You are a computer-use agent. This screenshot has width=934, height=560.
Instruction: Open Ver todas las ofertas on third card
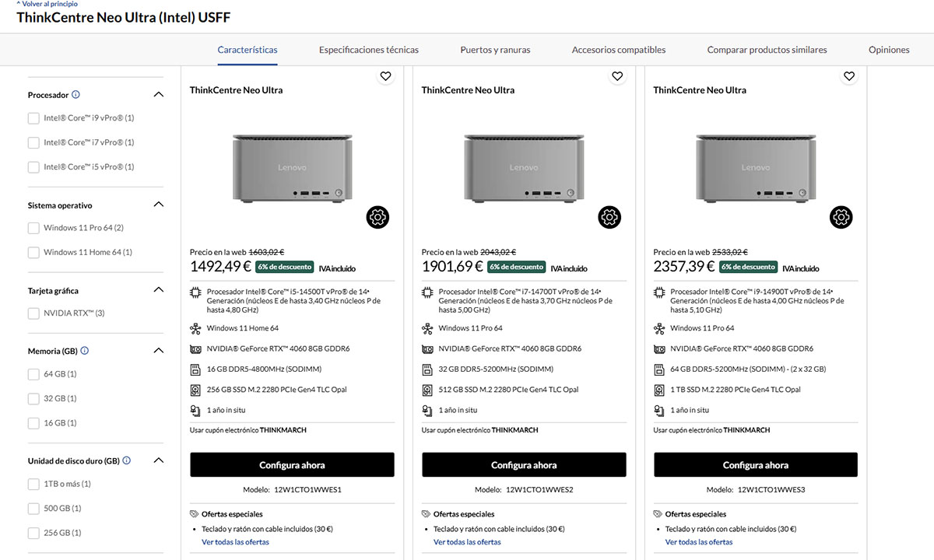(699, 542)
